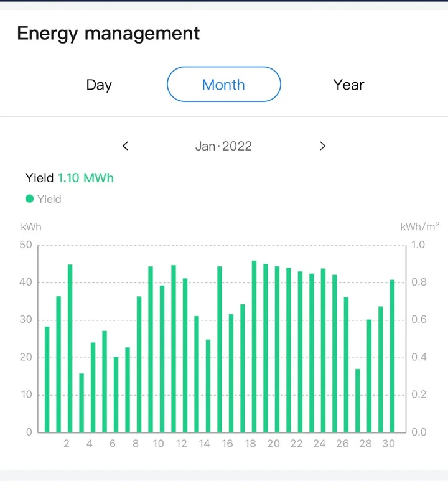This screenshot has width=448, height=504.
Task: Switch to the Day tab
Action: tap(99, 85)
